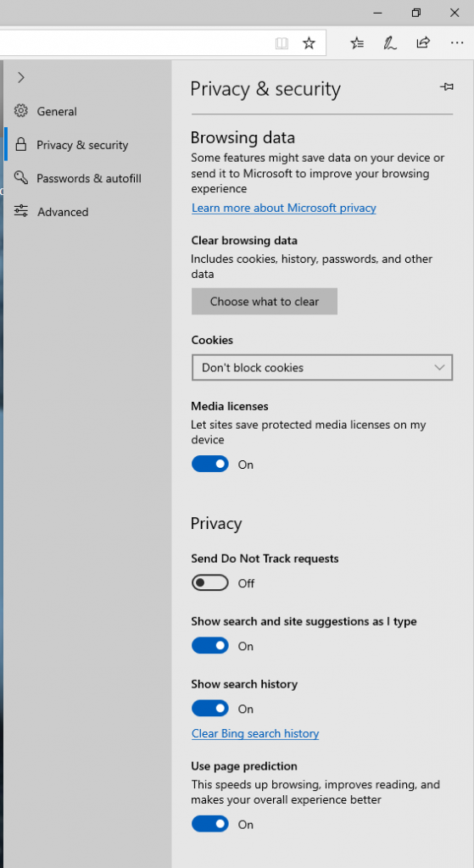Open Learn more about Microsoft privacy link
This screenshot has width=474, height=868.
tap(283, 209)
